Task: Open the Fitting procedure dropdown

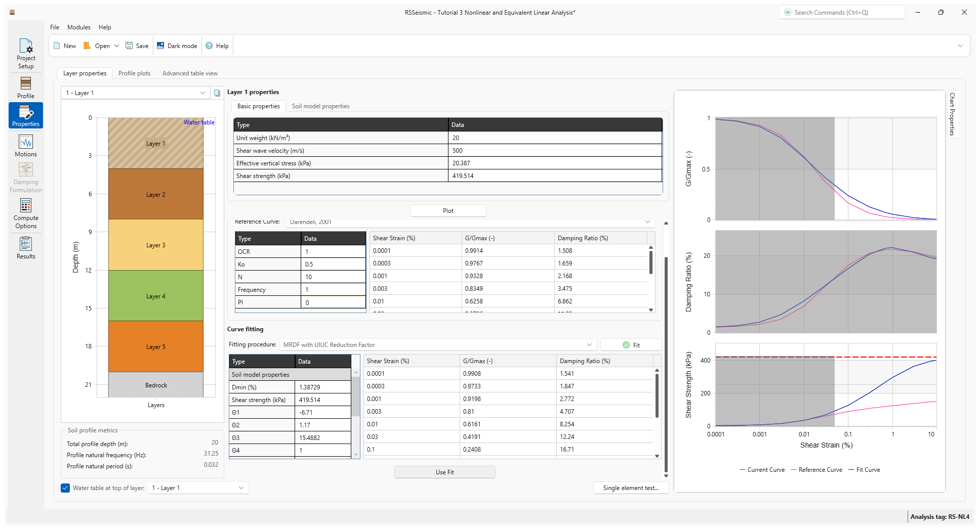Action: [x=438, y=345]
